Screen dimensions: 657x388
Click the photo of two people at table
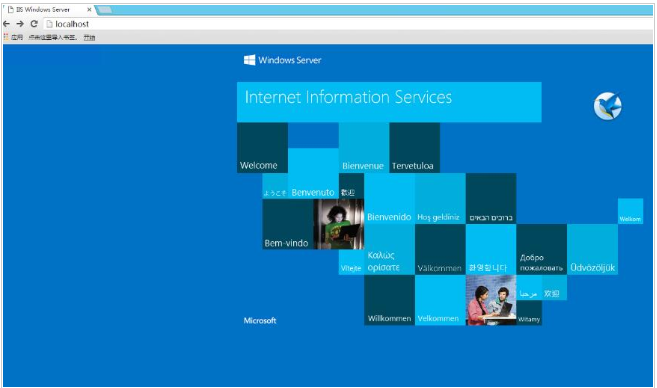(491, 300)
